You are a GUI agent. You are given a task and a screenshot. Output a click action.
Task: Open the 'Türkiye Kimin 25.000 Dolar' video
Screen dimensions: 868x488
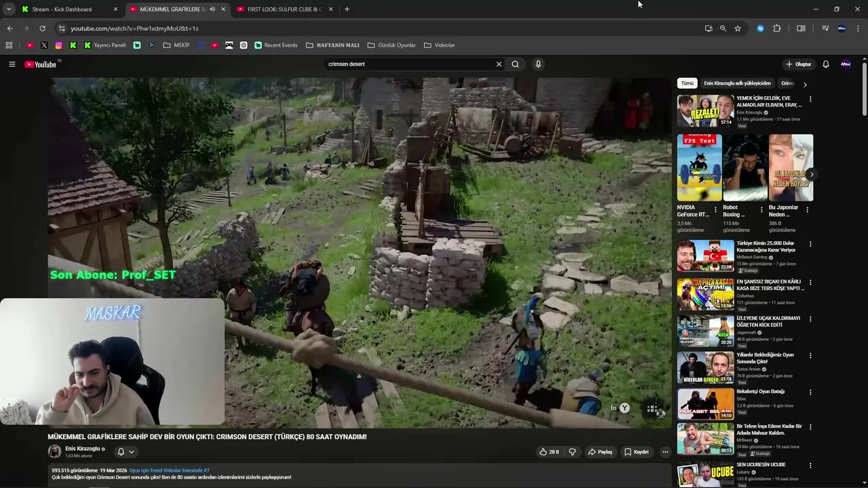(x=705, y=256)
